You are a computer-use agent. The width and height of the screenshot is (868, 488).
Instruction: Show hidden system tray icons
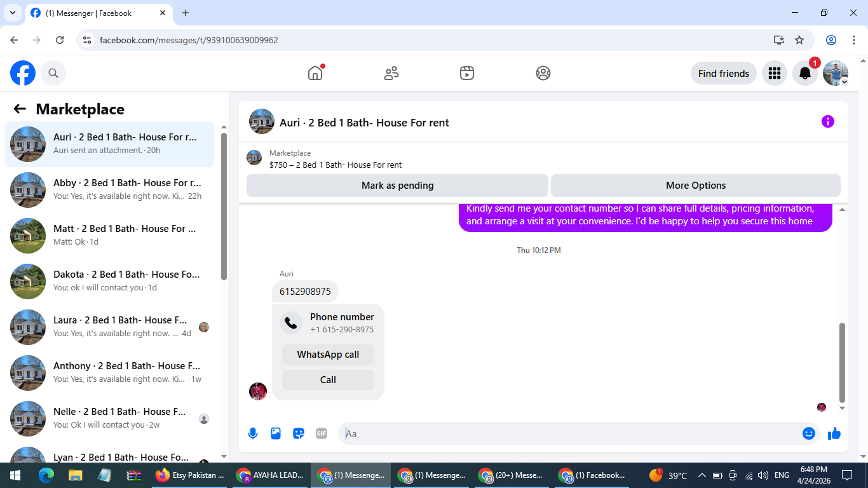(702, 475)
